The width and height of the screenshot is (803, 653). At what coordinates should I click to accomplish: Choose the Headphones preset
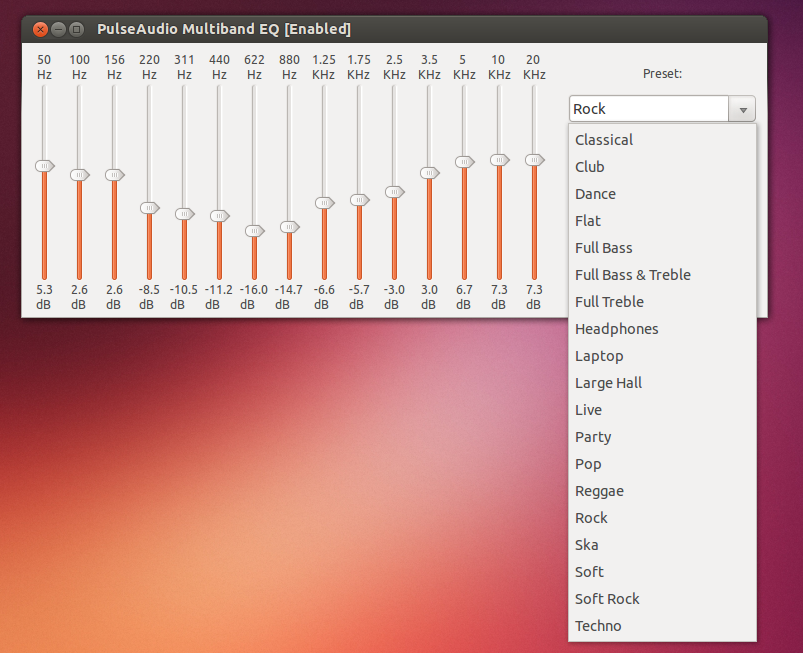point(616,328)
